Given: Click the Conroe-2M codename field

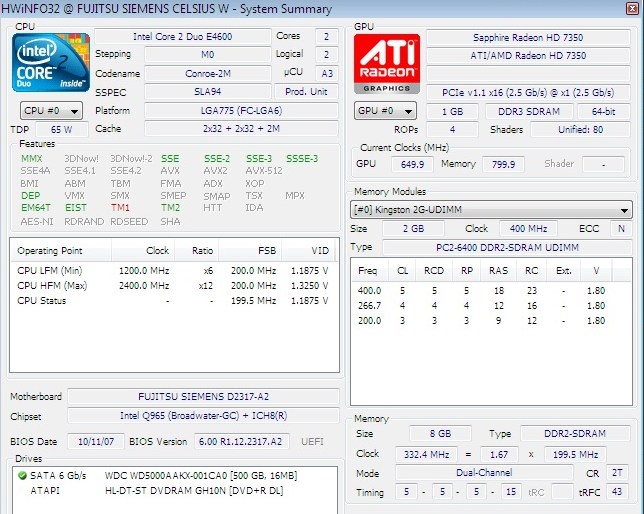Looking at the screenshot, I should 208,74.
